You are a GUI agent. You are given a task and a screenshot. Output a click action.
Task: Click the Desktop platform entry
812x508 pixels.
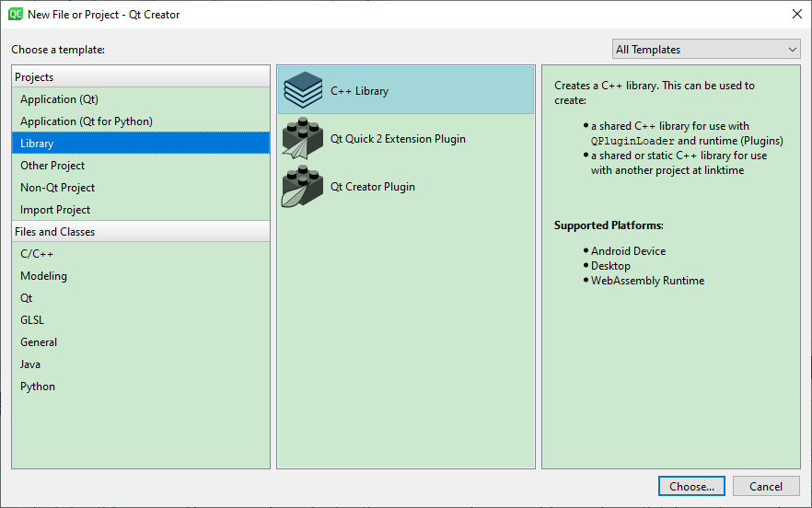click(x=610, y=266)
